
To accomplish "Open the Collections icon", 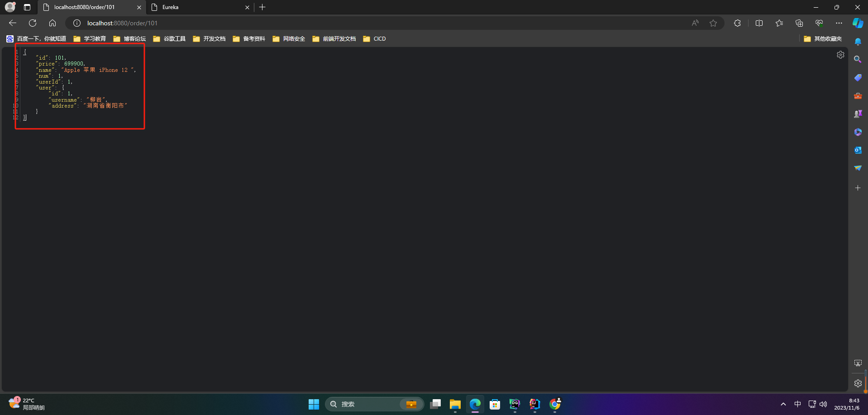I will (x=799, y=23).
